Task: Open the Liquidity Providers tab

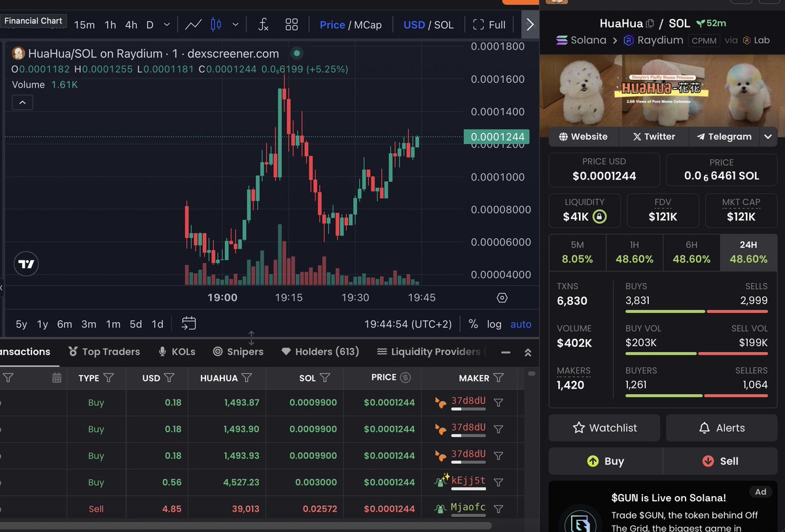Action: click(432, 351)
